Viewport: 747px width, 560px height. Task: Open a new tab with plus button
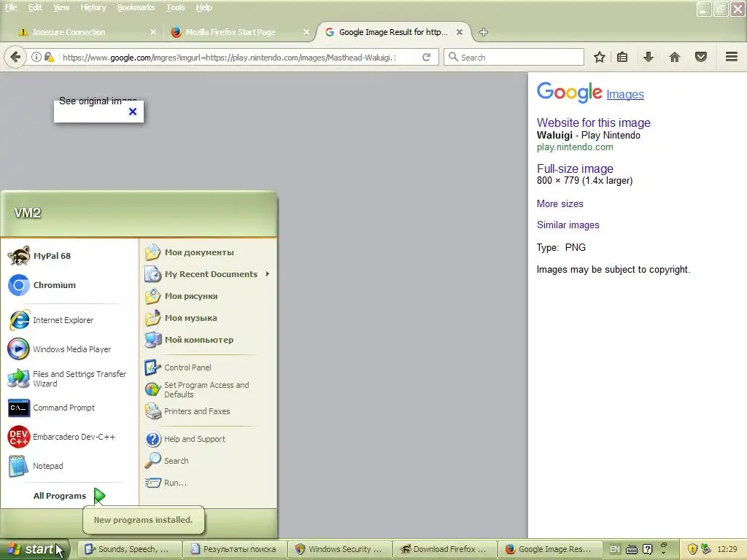(x=484, y=32)
